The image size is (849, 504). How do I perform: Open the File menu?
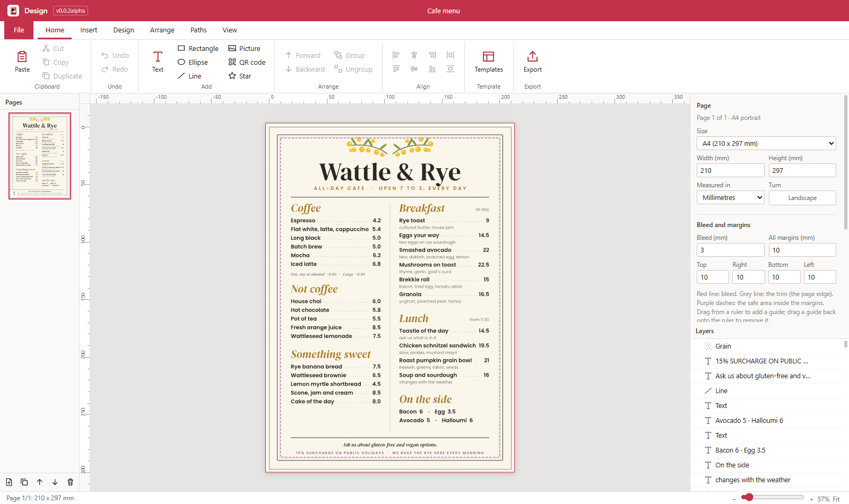19,30
